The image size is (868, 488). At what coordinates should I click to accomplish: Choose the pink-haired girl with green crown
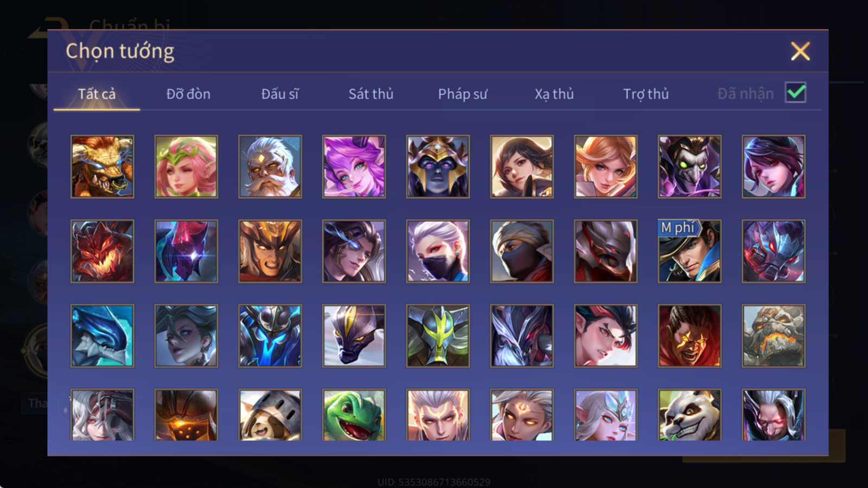[186, 166]
